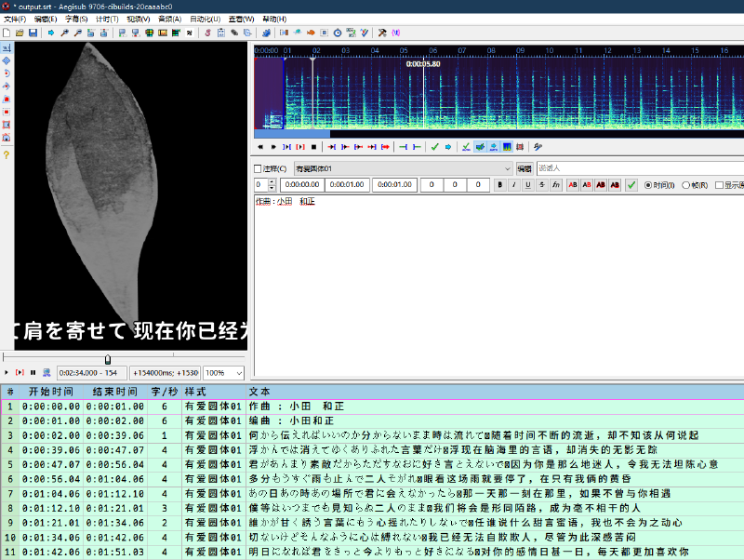Select the 时间 time radio button
This screenshot has width=744, height=560.
648,185
